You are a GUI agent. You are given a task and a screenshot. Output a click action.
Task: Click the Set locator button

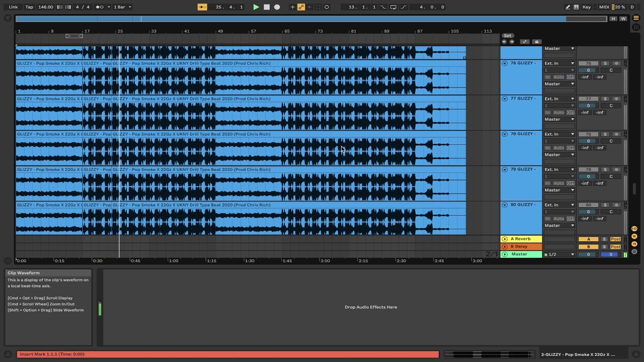coord(508,36)
